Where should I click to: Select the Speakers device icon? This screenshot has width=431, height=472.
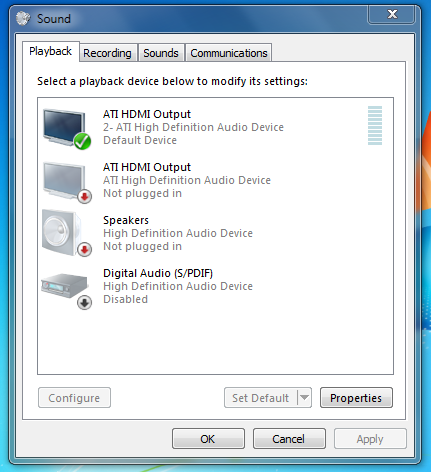(62, 232)
